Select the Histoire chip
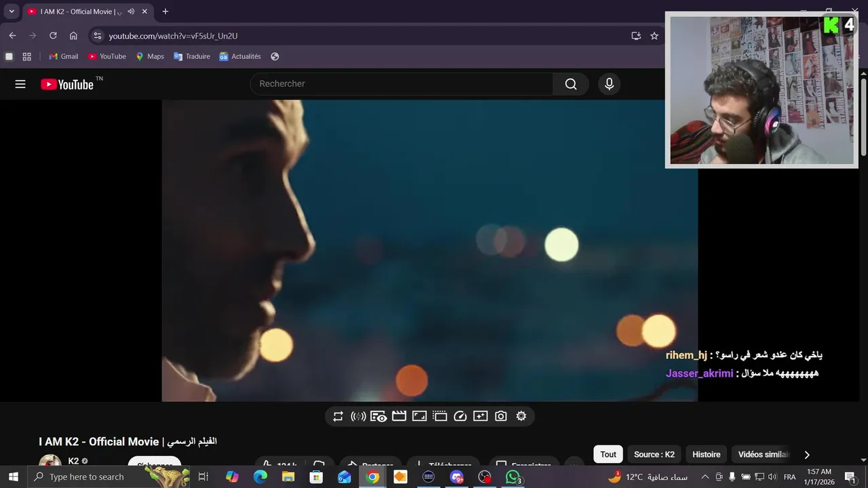This screenshot has height=488, width=868. 707,455
